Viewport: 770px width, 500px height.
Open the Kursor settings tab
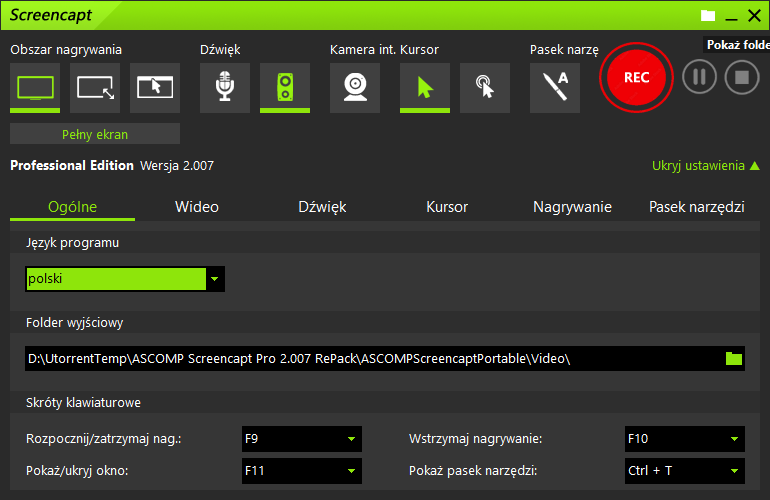click(447, 207)
